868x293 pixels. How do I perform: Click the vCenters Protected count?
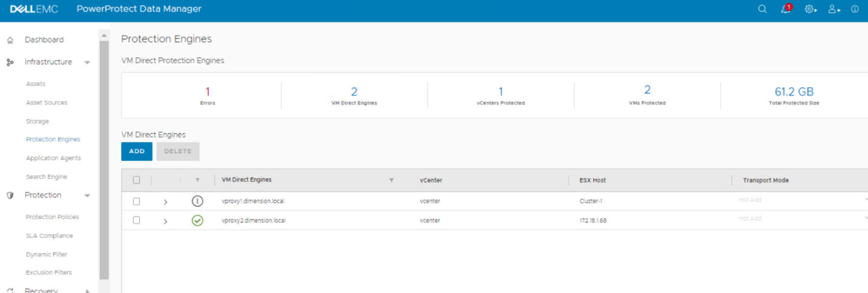(501, 92)
